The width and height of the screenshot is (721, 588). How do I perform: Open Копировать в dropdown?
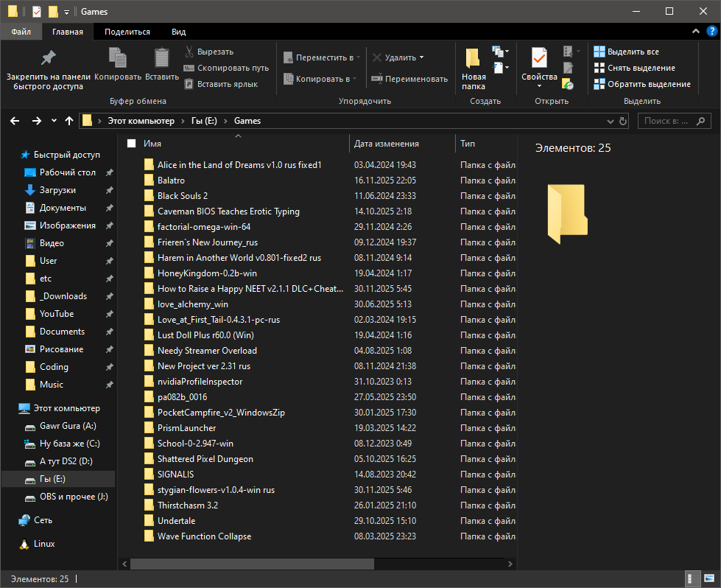(320, 79)
